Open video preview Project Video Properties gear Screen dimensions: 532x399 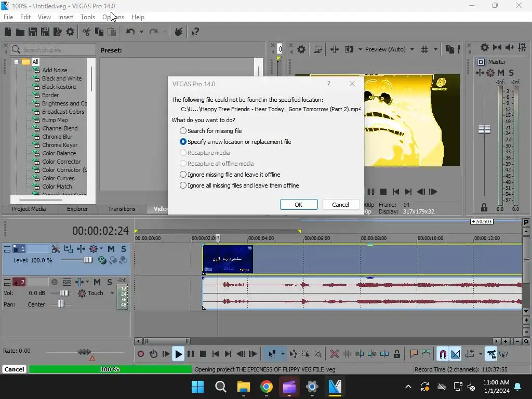click(301, 49)
